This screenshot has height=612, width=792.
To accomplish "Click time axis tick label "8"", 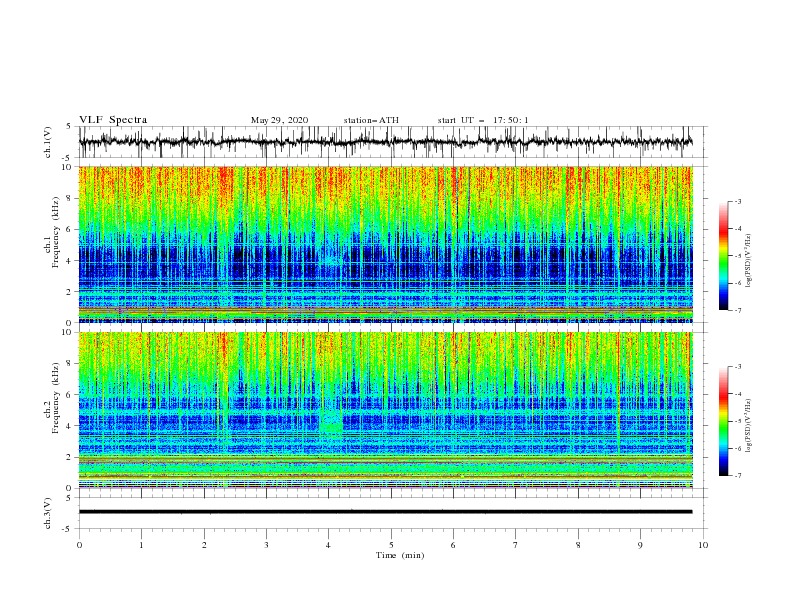I will (x=578, y=545).
